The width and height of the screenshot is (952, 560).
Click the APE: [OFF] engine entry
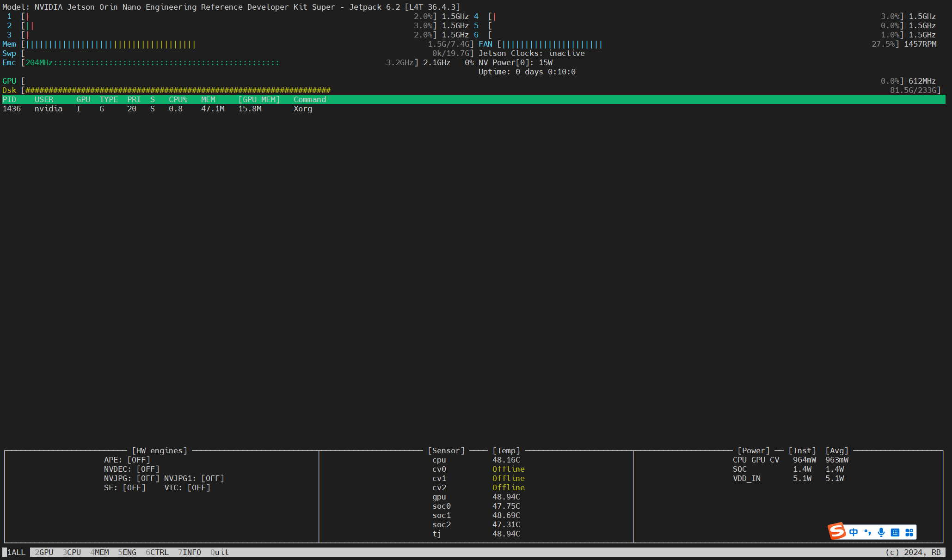(127, 460)
